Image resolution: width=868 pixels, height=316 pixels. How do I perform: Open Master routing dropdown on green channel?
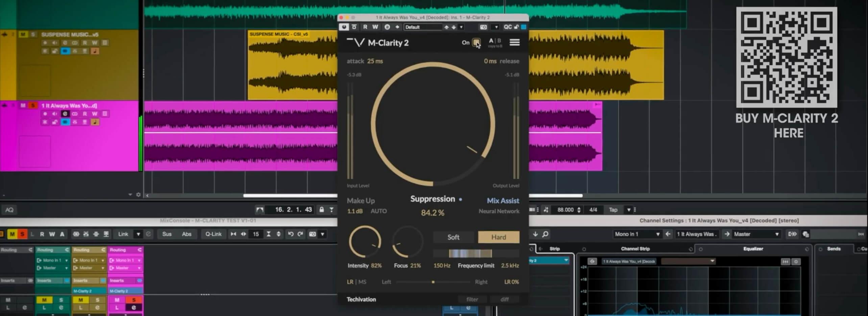[53, 268]
